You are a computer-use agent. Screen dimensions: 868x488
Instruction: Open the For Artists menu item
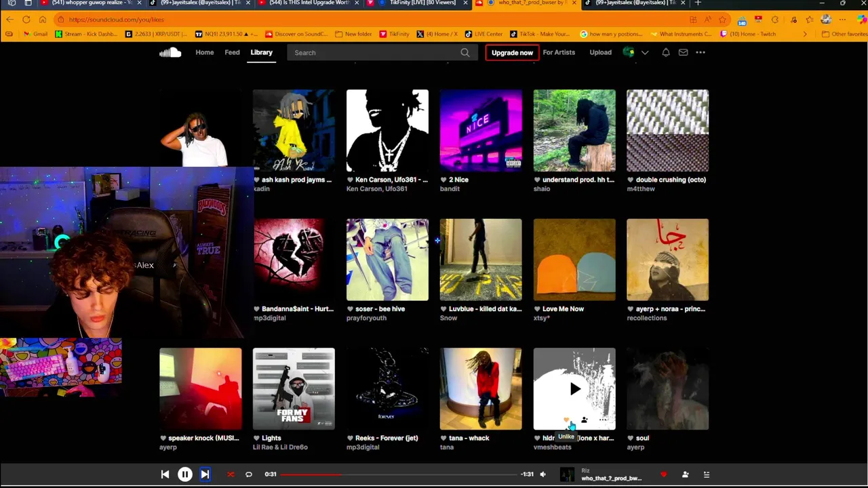[x=559, y=52]
